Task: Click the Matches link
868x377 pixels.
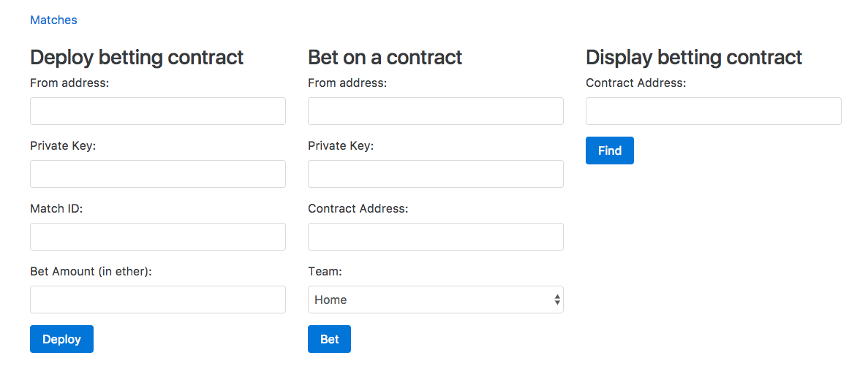Action: (53, 20)
